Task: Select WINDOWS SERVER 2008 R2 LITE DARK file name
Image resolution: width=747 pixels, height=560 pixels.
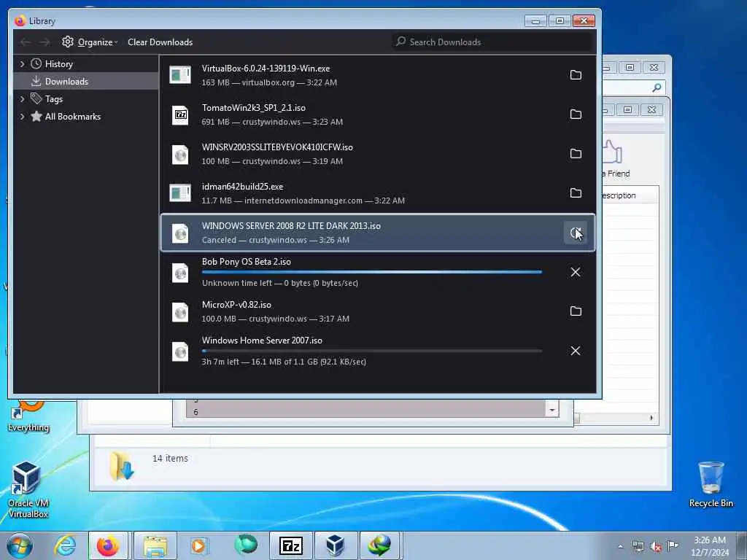Action: (291, 226)
